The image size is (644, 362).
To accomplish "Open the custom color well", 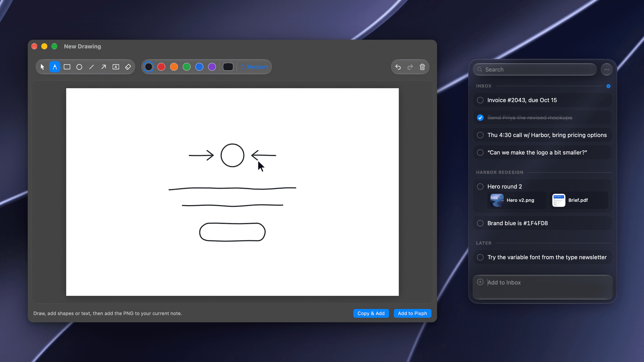I will click(228, 67).
